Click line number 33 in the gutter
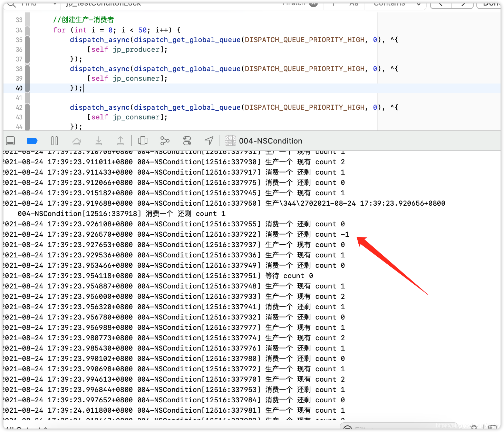 [x=19, y=20]
